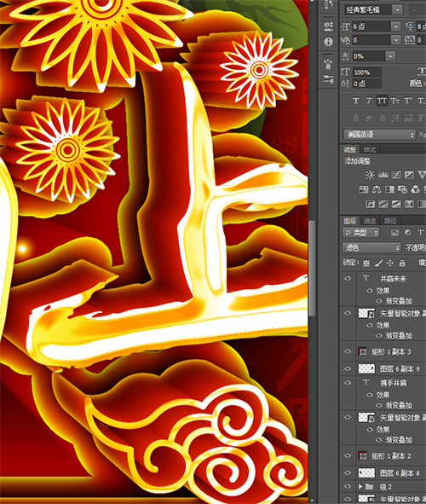The image size is (426, 504).
Task: Click the Faux Italic T icon
Action: 369,101
